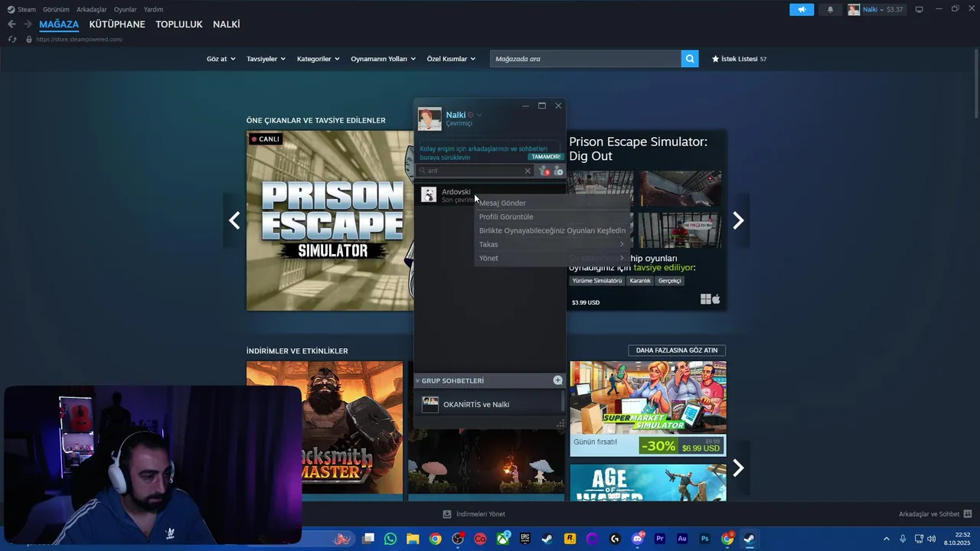Open Xbox app from the taskbar
The height and width of the screenshot is (551, 980).
503,539
